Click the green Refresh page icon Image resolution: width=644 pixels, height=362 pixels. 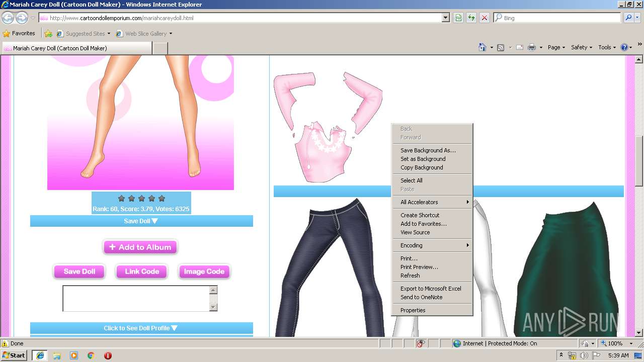click(471, 18)
